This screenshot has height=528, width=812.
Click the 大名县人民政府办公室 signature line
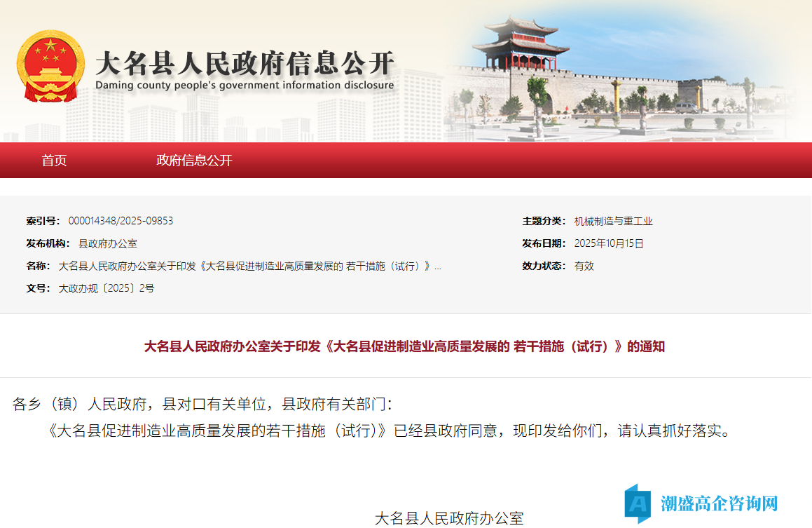(451, 517)
